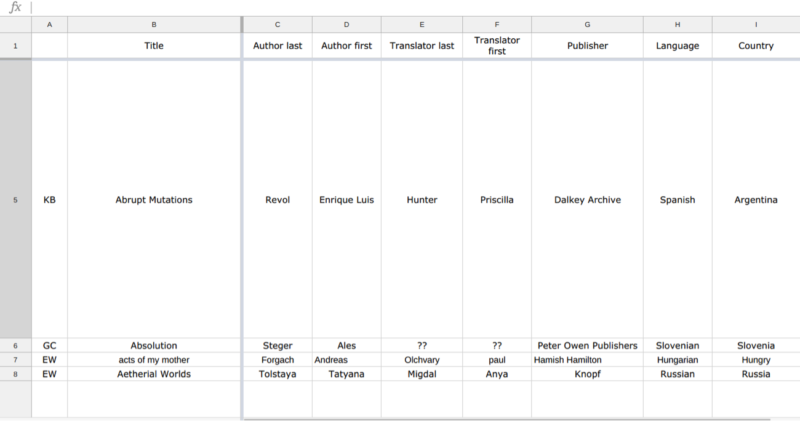Click the 'Author first' header cell

click(x=346, y=46)
